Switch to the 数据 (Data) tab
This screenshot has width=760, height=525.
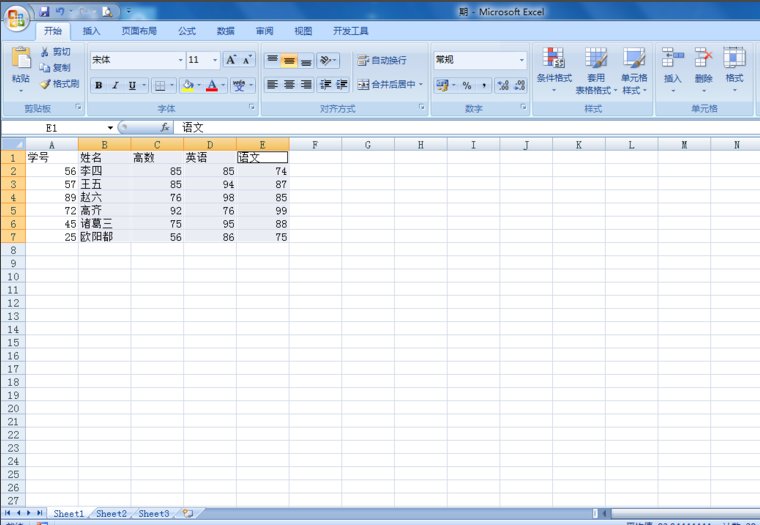click(225, 31)
